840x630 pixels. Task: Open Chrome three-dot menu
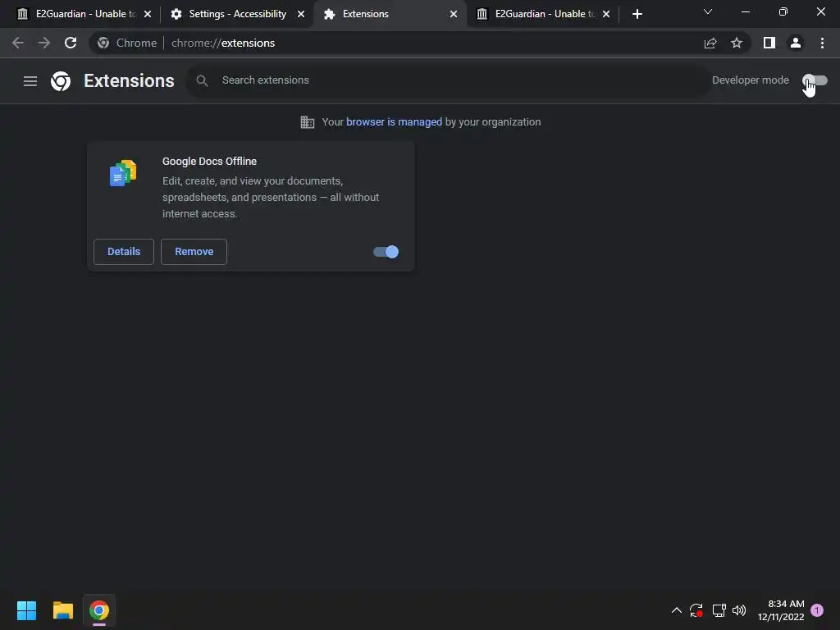pos(822,43)
